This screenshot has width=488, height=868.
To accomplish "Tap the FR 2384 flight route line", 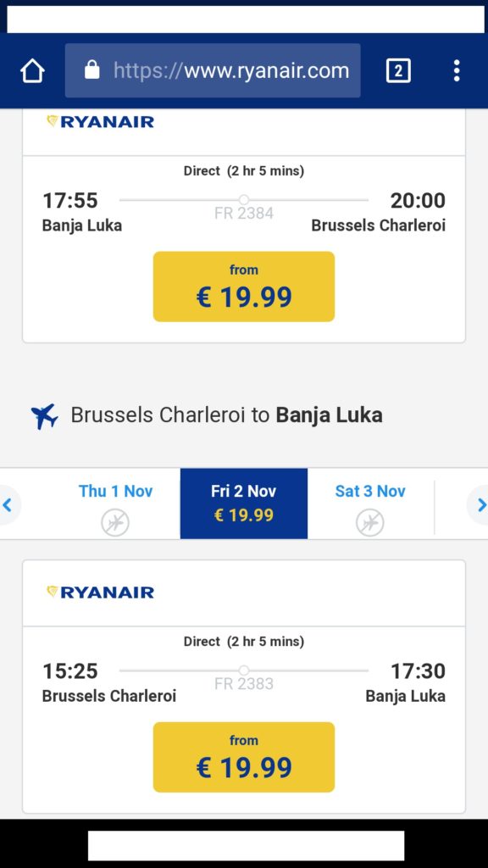I will 244,200.
